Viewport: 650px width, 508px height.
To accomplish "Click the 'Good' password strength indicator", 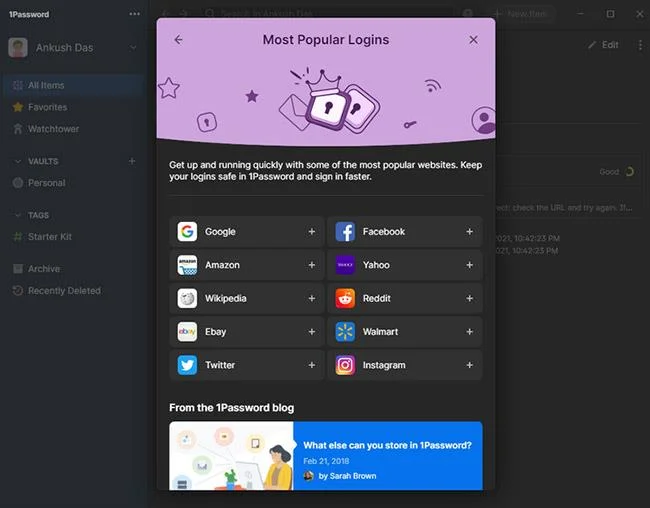I will click(x=616, y=172).
